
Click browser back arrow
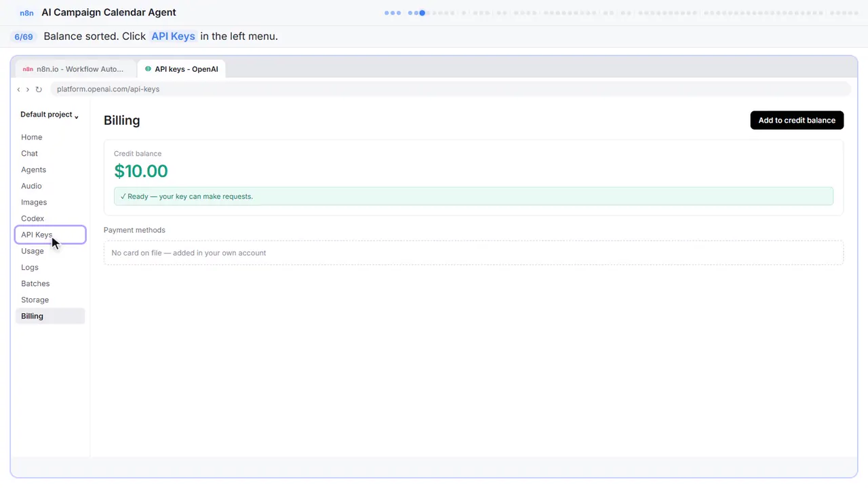click(18, 89)
